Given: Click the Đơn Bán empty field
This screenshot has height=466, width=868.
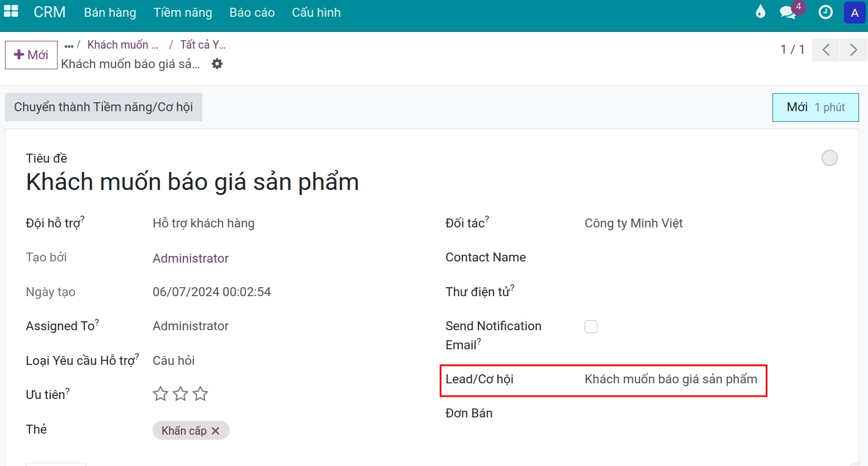Looking at the screenshot, I should [711, 413].
